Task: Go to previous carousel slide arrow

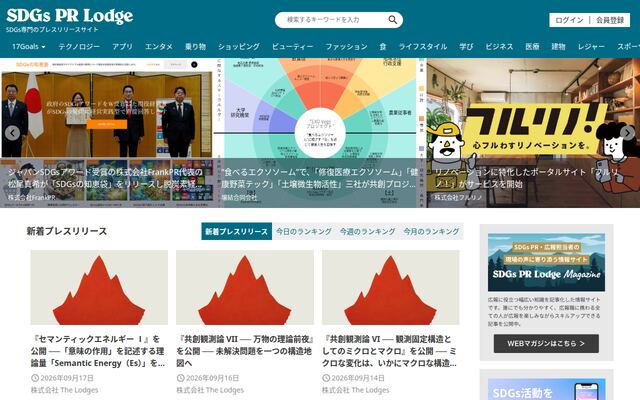Action: [x=13, y=133]
